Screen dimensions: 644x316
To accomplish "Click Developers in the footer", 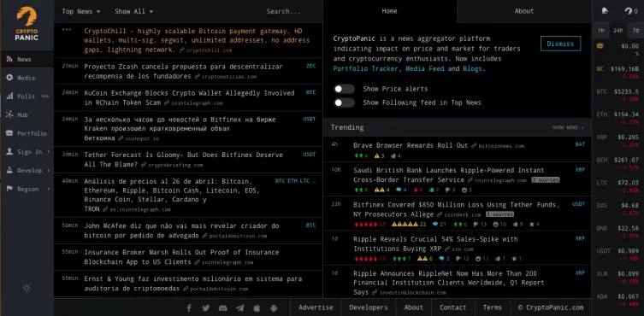I will 369,307.
